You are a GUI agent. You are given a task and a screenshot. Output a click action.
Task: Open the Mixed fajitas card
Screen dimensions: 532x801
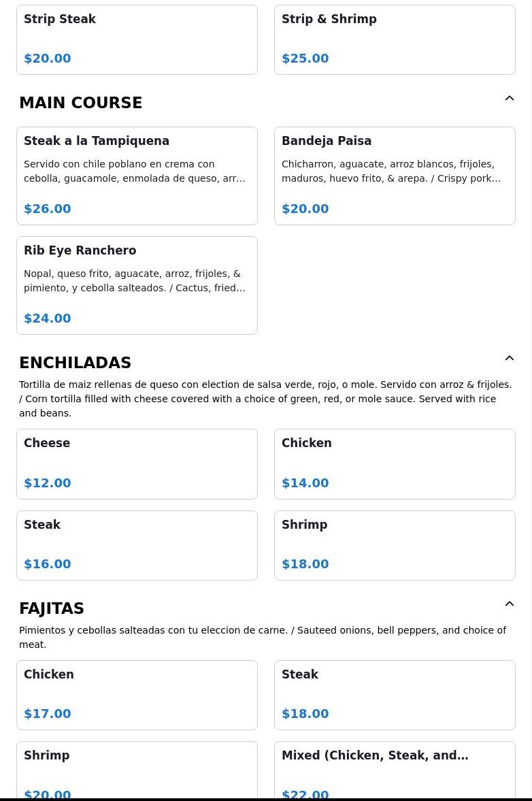(395, 770)
